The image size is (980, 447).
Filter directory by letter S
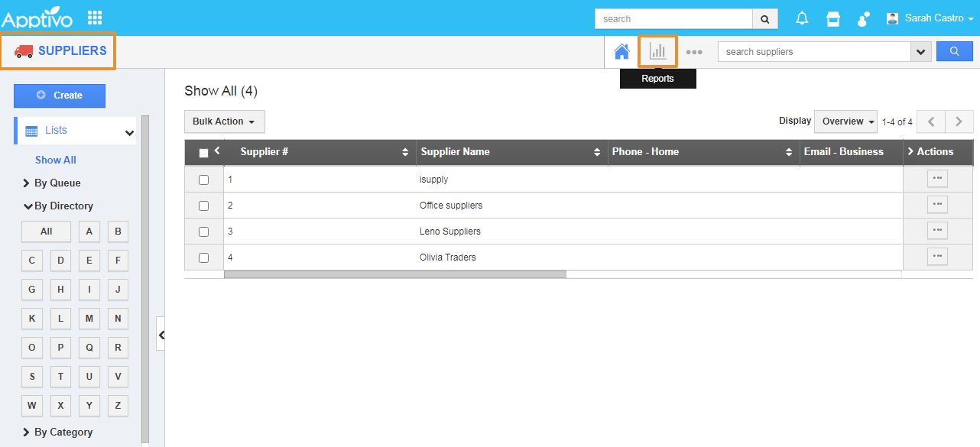[31, 377]
